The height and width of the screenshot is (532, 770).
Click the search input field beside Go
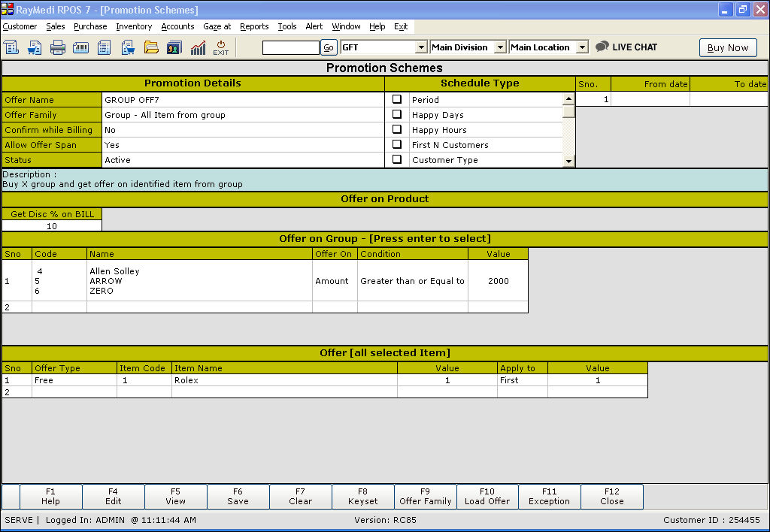[290, 47]
